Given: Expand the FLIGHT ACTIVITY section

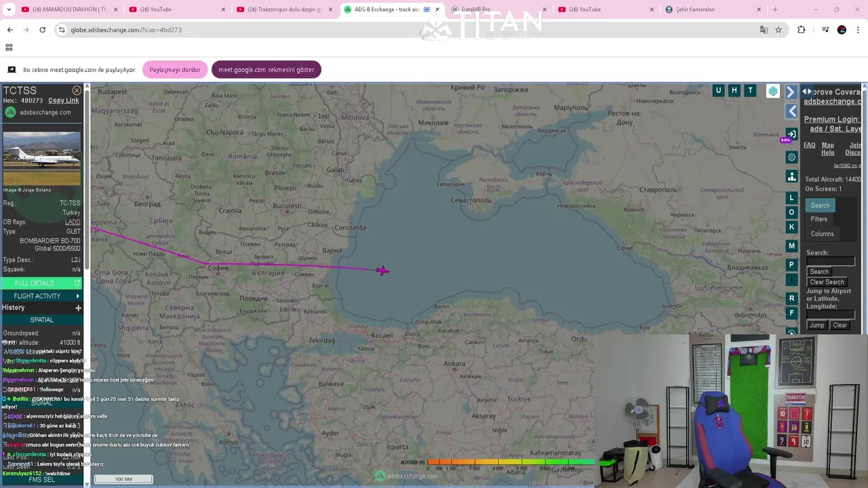Looking at the screenshot, I should [x=41, y=296].
